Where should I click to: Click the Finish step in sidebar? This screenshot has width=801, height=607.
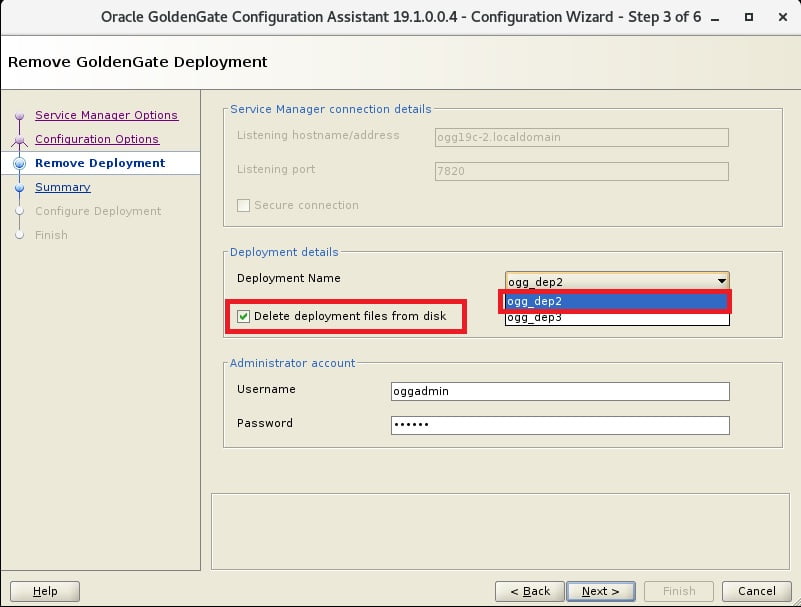[51, 235]
